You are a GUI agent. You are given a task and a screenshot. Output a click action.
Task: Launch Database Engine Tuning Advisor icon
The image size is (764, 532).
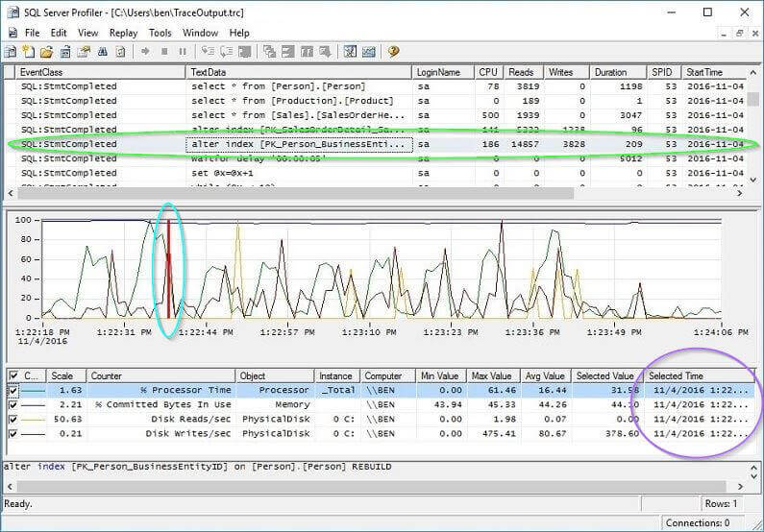point(350,52)
